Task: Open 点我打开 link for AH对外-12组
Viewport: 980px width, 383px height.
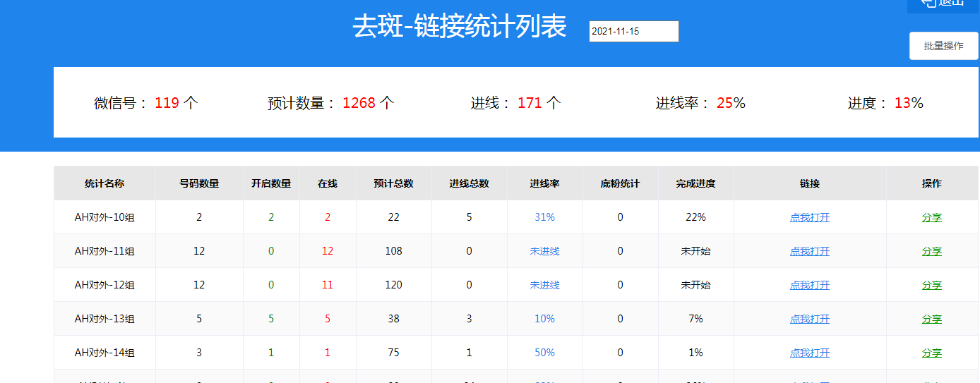Action: click(810, 285)
